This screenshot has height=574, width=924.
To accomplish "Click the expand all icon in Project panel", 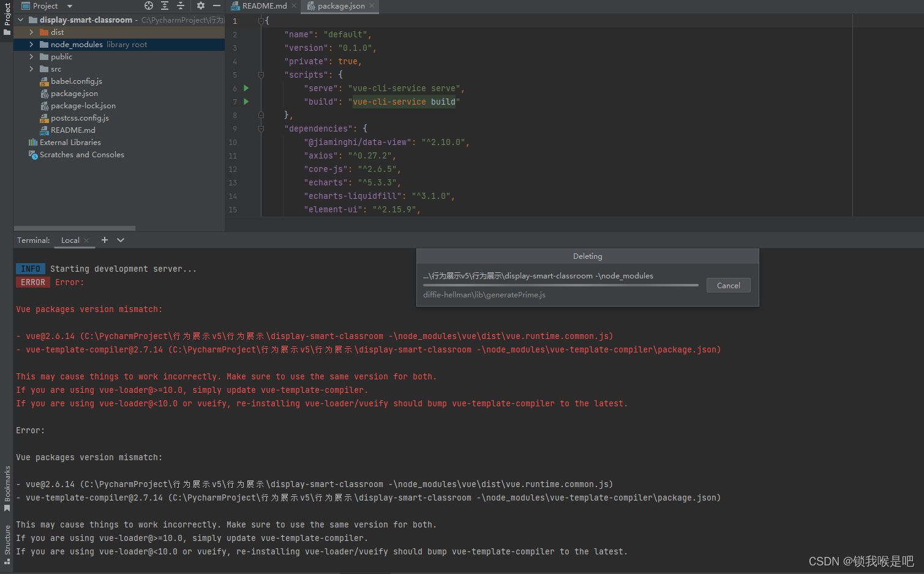I will [165, 6].
